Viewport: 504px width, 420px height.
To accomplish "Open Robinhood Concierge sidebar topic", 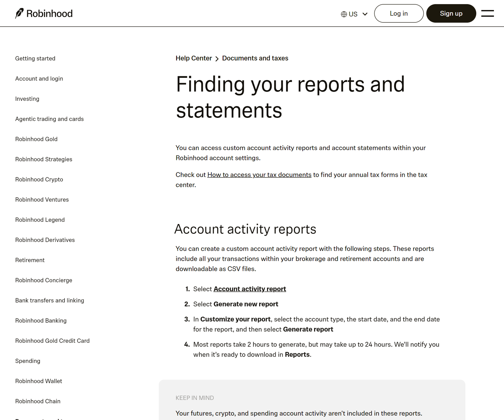I will pos(44,280).
